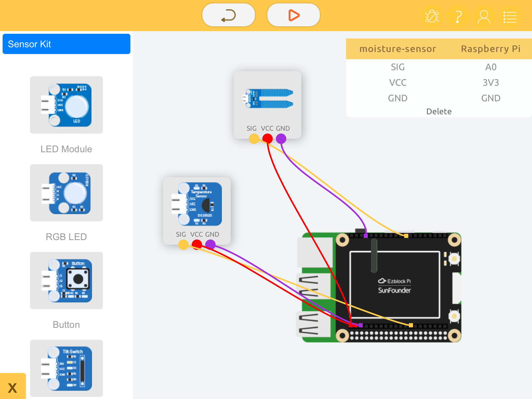Pick the Button module thumbnail

pos(66,281)
